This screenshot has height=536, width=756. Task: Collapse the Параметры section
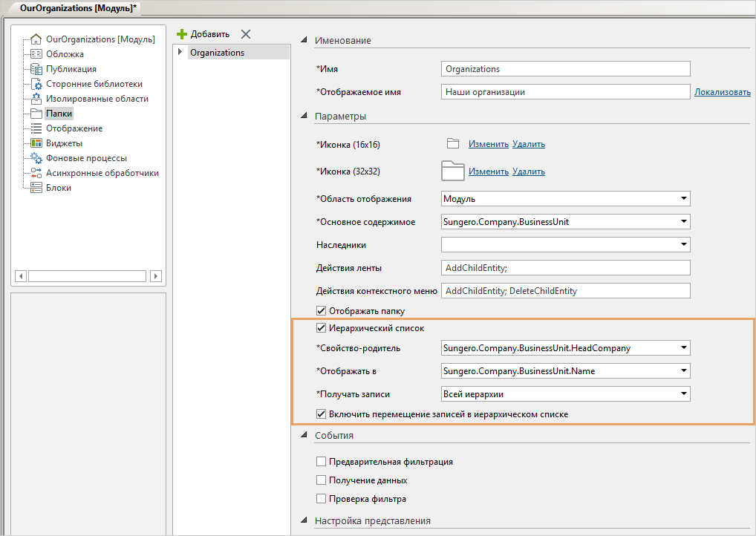pyautogui.click(x=304, y=116)
